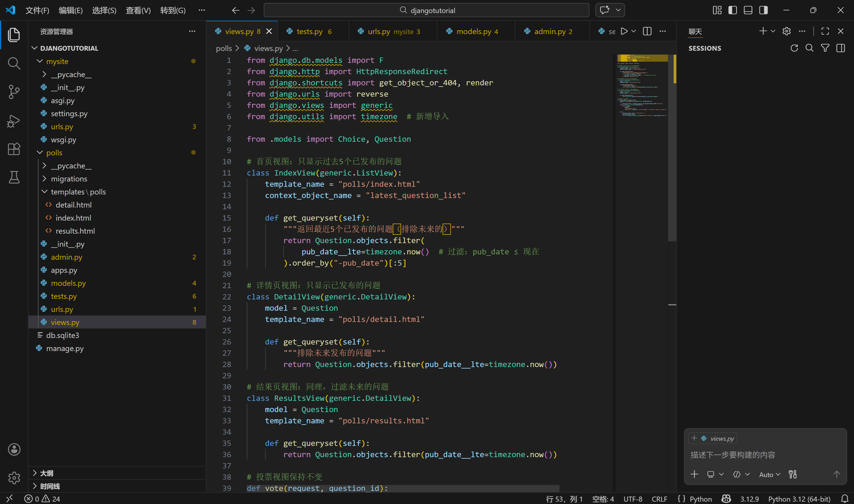854x504 pixels.
Task: Open the 选择(S) menu
Action: (x=104, y=10)
